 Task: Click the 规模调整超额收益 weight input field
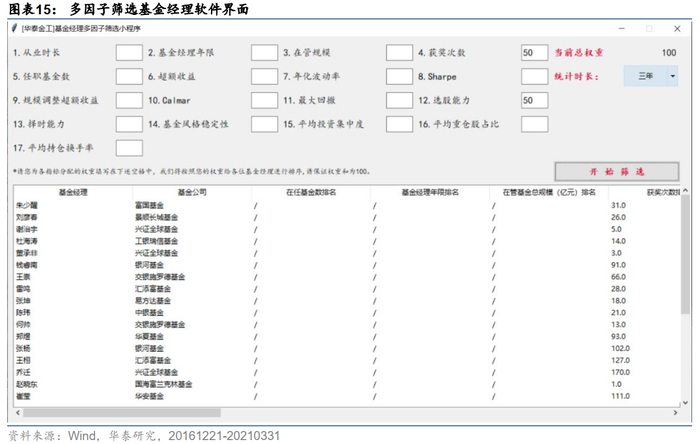click(x=129, y=100)
